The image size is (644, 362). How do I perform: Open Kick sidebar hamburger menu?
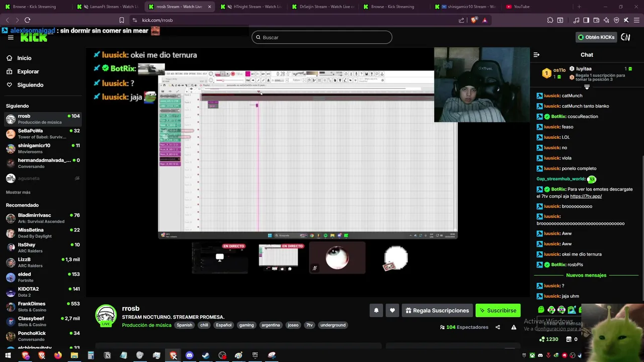[11, 37]
